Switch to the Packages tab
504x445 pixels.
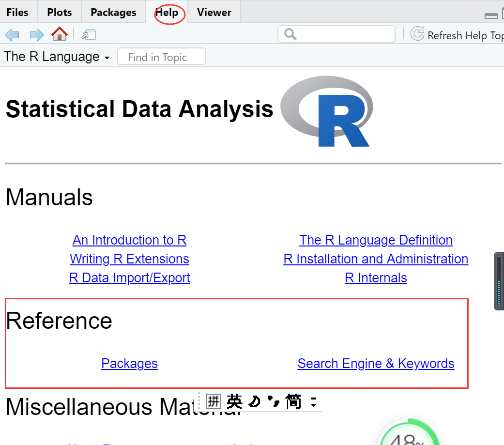113,12
